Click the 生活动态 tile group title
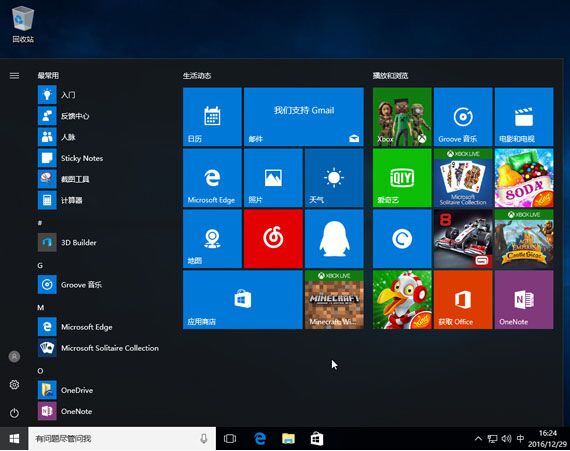Screen dimensions: 570x451 coord(197,76)
